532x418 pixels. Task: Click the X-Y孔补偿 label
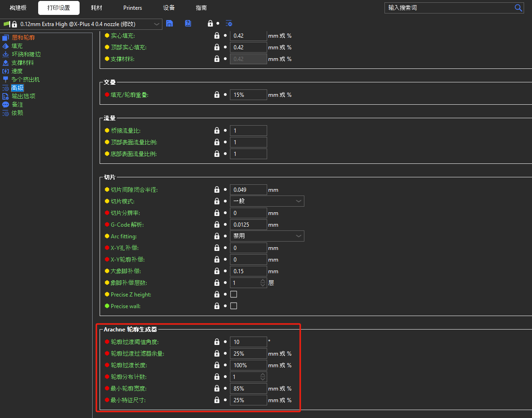pos(125,248)
